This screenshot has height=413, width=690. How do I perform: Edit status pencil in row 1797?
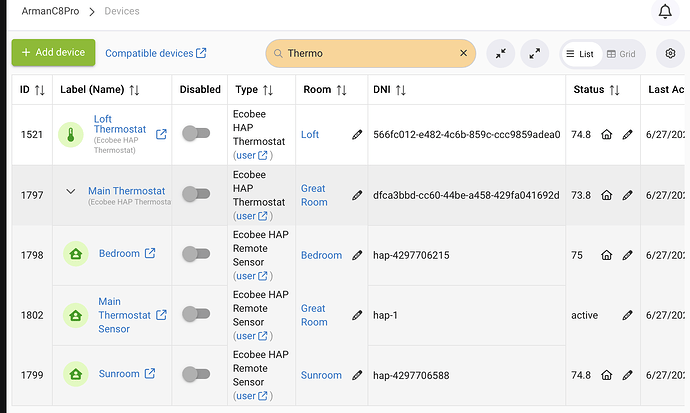(628, 195)
